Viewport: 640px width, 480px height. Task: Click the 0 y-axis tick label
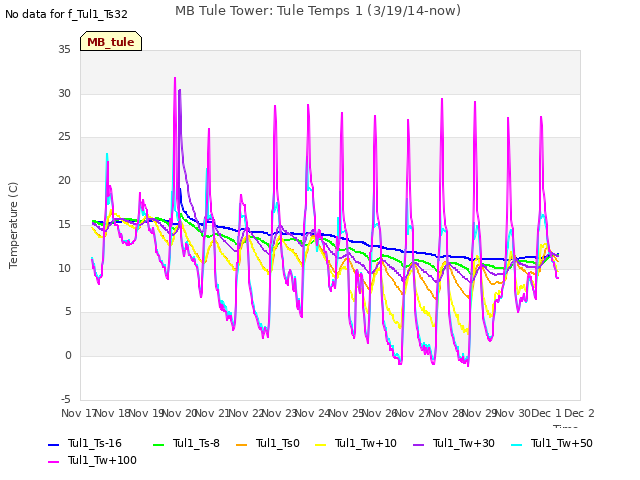[68, 356]
